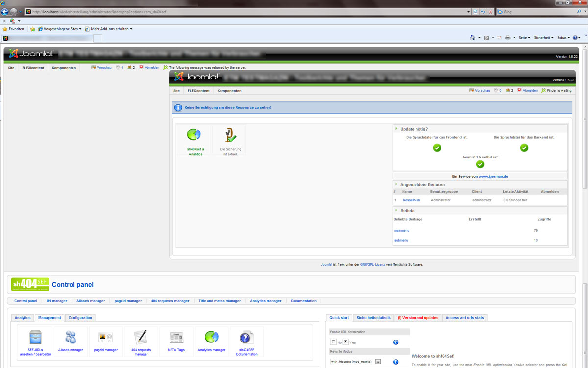588x368 pixels.
Task: Click the Die Sicherung ist aktuell icon
Action: [230, 140]
